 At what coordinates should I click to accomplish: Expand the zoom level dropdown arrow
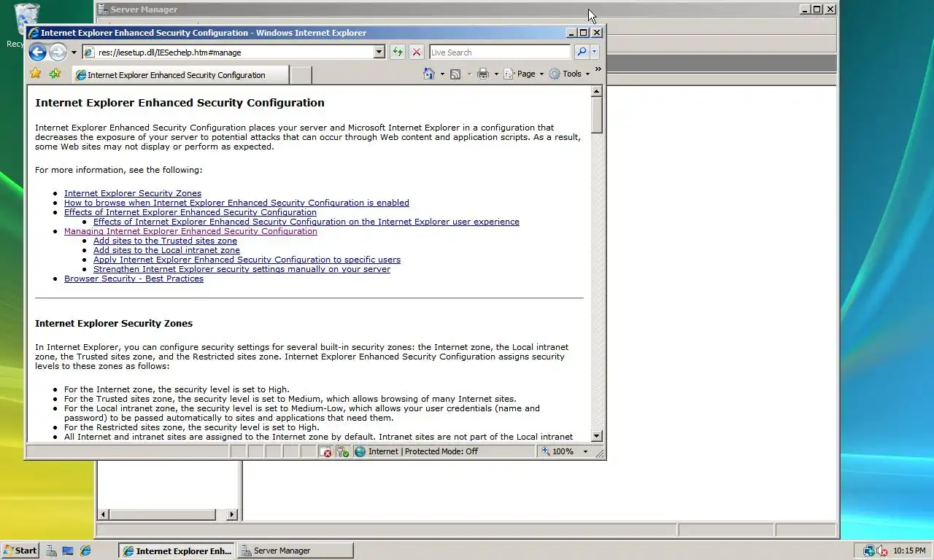pos(585,451)
